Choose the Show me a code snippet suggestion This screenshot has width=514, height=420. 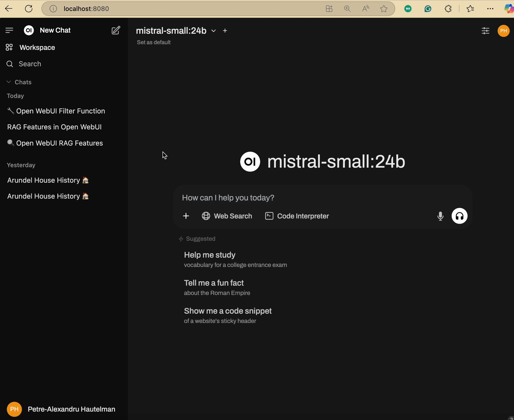coord(227,315)
